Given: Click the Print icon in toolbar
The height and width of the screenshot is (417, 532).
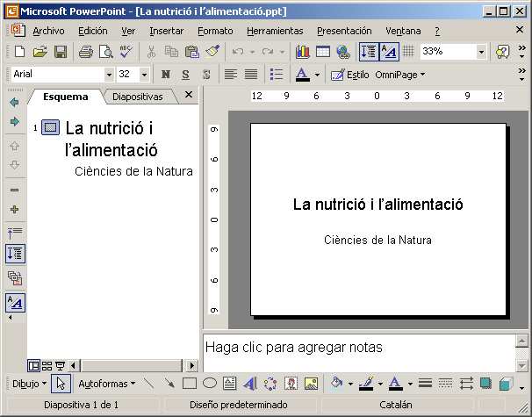Looking at the screenshot, I should click(86, 52).
